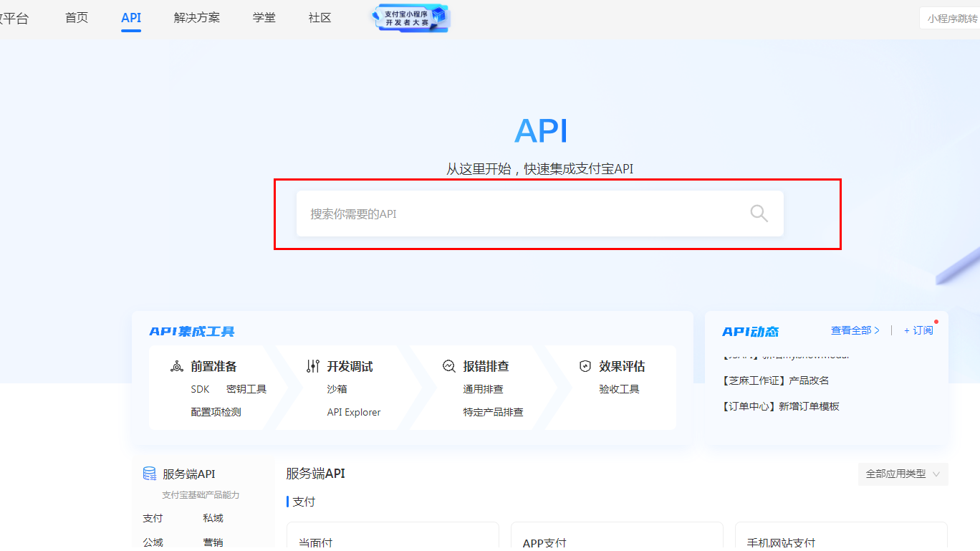
Task: Select 私域 sidebar category
Action: click(x=213, y=518)
